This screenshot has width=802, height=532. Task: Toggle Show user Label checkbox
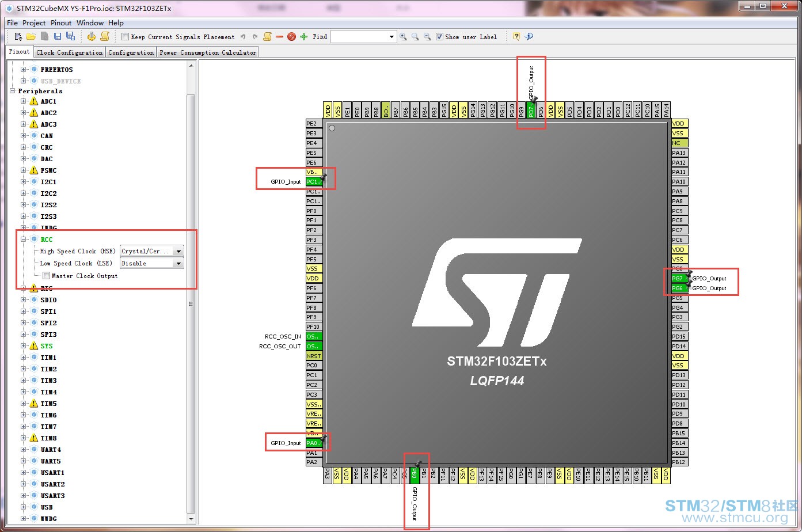pyautogui.click(x=439, y=37)
